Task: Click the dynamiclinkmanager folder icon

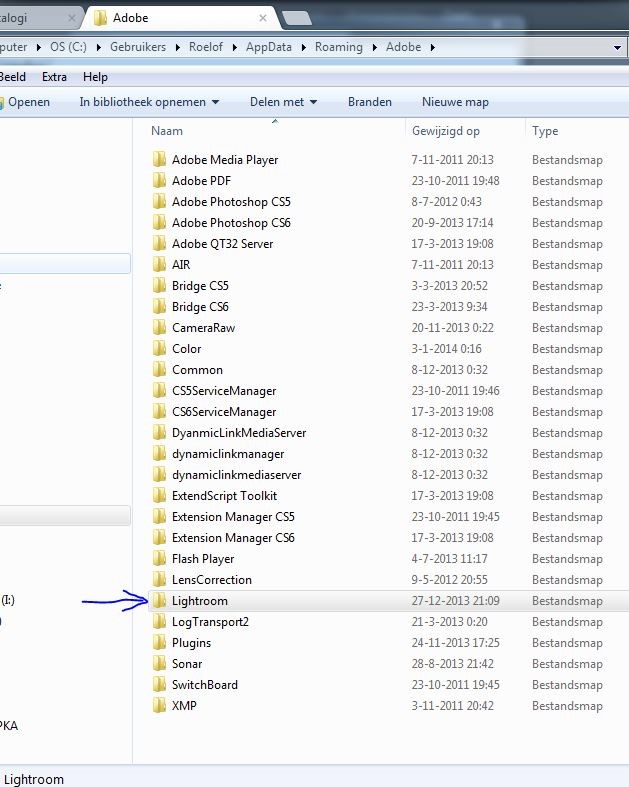Action: point(159,454)
